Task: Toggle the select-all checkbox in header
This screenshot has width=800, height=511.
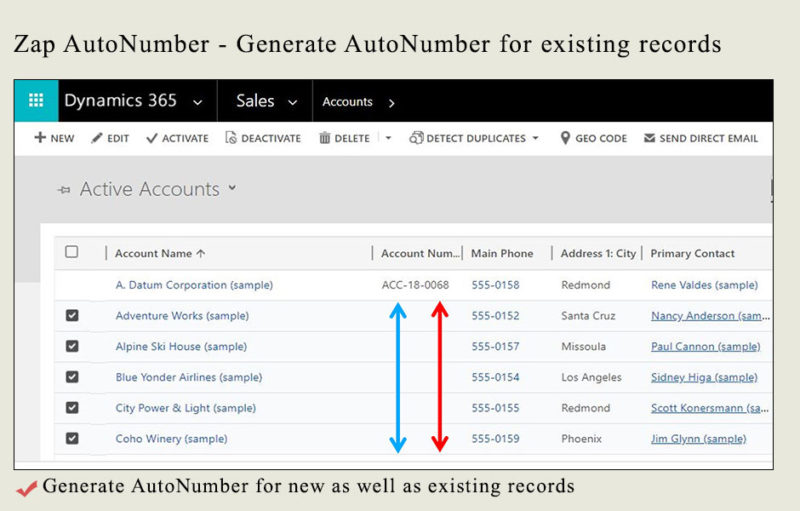Action: click(71, 252)
